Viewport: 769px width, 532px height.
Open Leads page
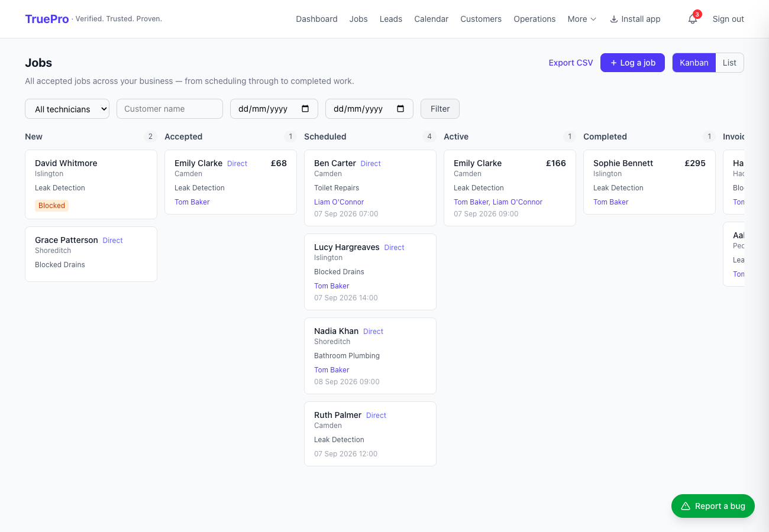coord(391,19)
